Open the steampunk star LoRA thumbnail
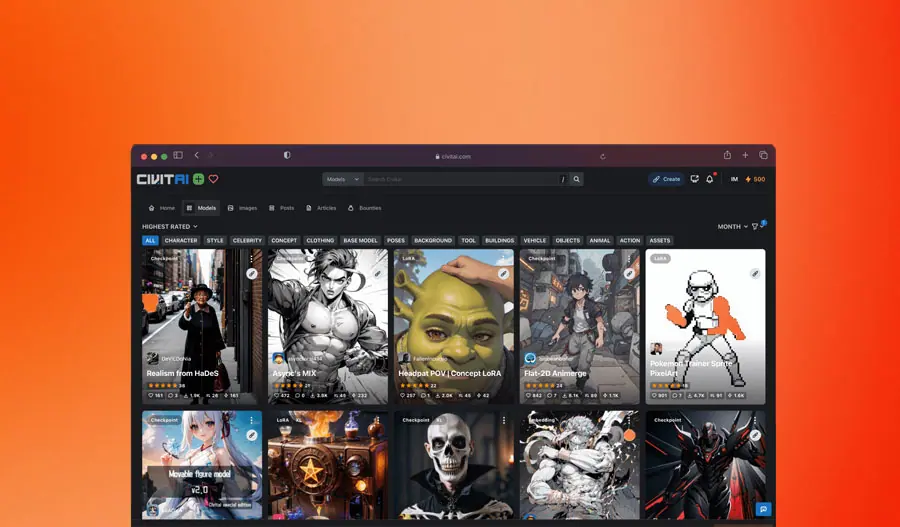Viewport: 900px width, 527px height. 328,464
